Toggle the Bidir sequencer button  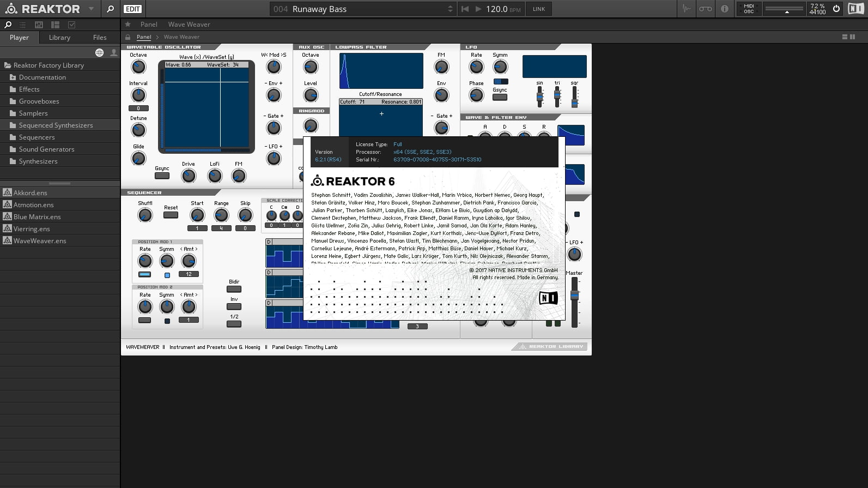(234, 289)
